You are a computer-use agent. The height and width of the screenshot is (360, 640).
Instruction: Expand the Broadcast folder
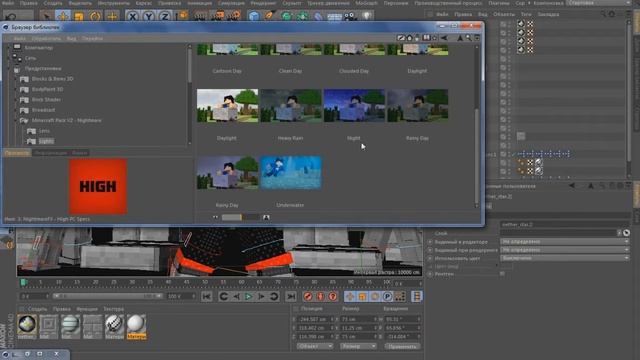click(x=16, y=110)
